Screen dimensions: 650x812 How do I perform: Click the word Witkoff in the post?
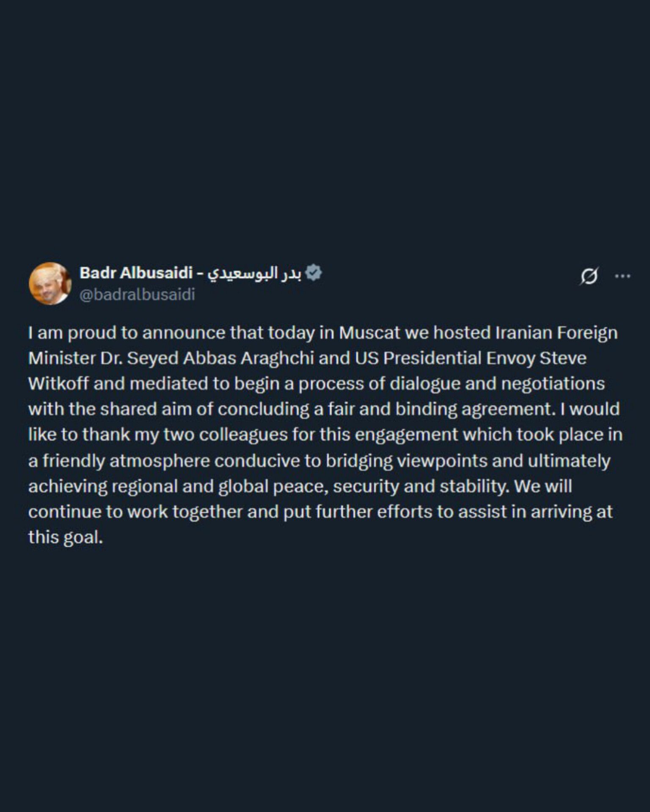[x=58, y=384]
